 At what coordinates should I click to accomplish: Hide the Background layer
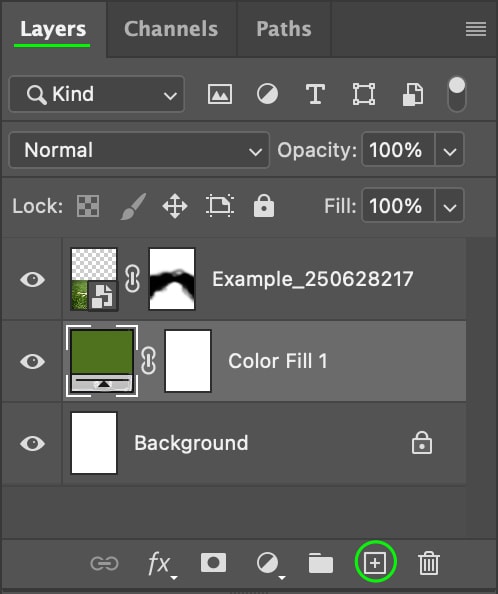click(33, 443)
